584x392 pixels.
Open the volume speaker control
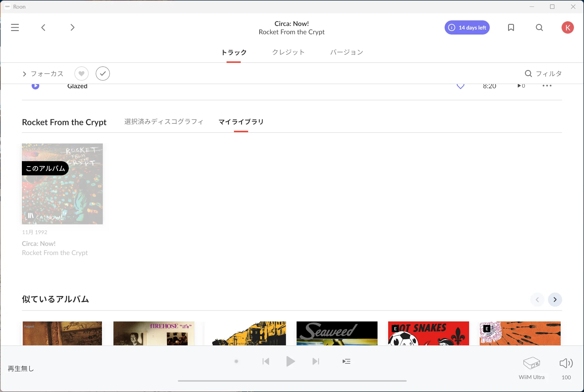pos(566,363)
